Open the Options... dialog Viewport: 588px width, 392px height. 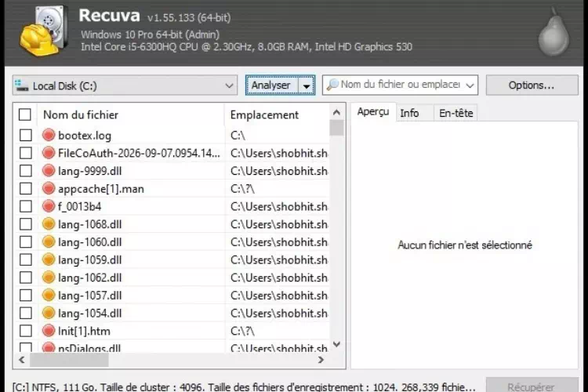[532, 85]
